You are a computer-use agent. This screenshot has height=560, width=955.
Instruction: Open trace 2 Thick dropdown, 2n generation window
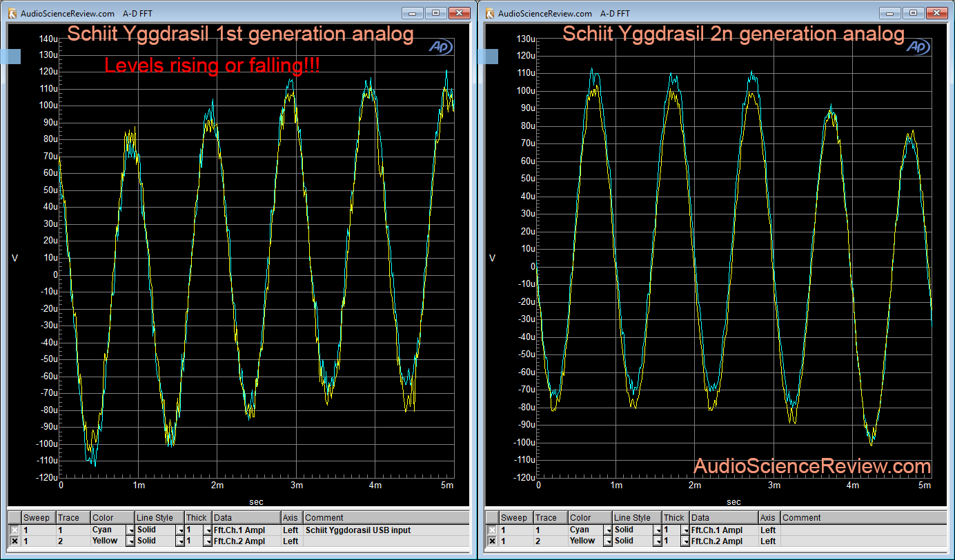(685, 541)
